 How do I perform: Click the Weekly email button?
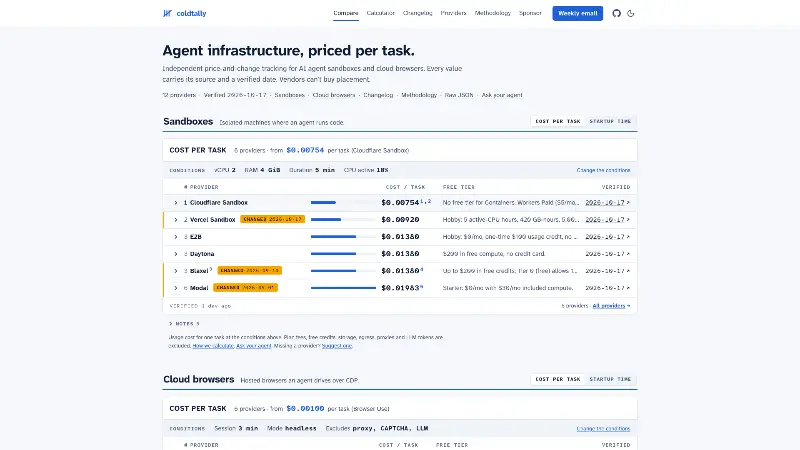click(x=578, y=13)
